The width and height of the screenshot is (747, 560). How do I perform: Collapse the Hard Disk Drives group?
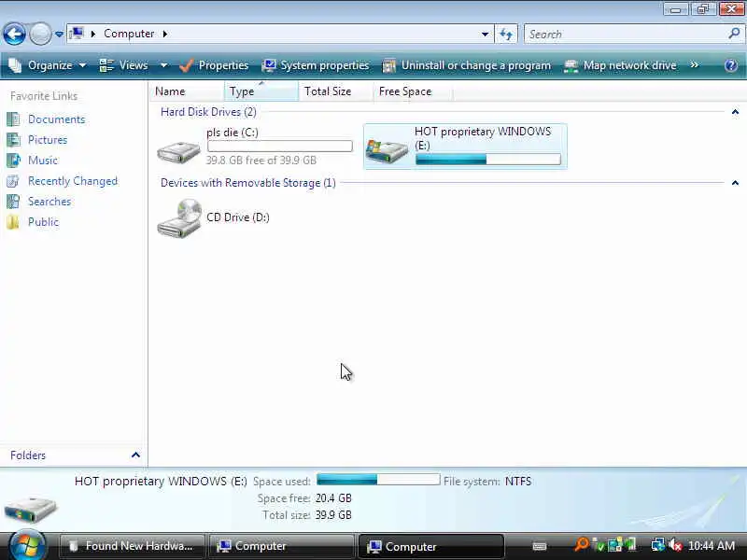coord(735,112)
